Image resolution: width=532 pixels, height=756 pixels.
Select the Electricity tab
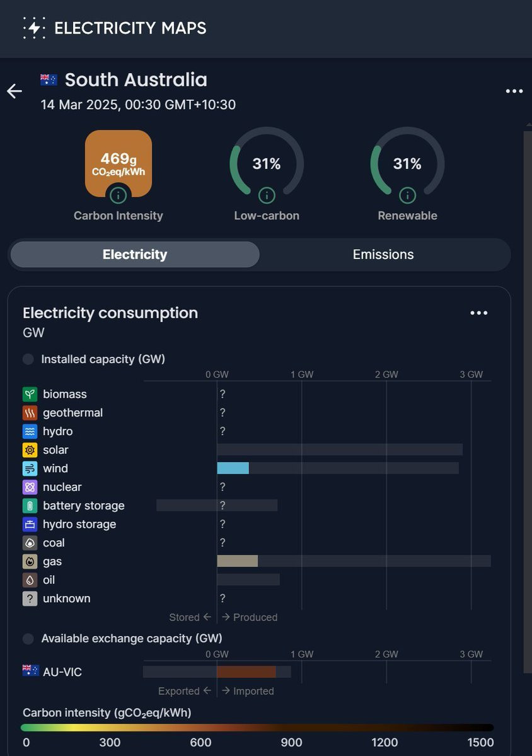[x=135, y=255]
